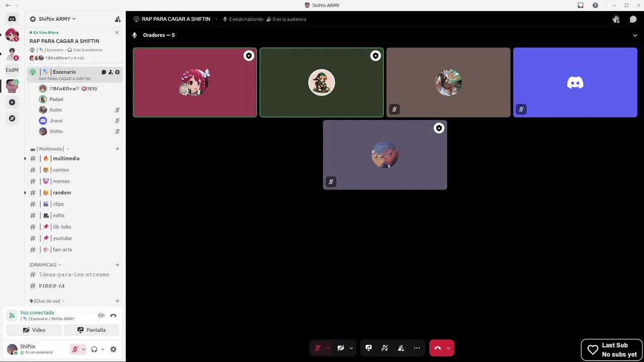Click the help question-mark icon in title bar
Viewport: 644px width, 362px height.
[595, 6]
